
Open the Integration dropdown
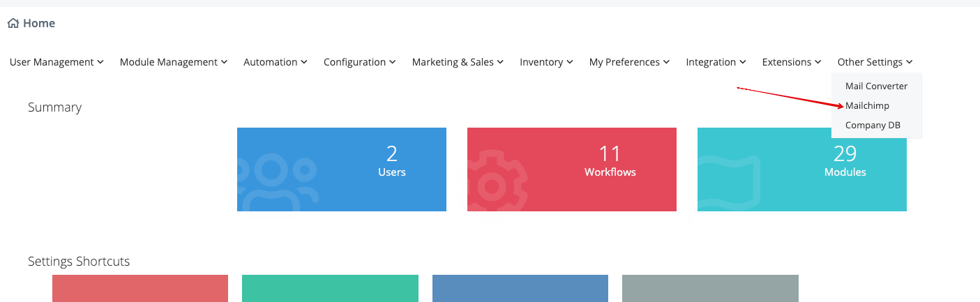coord(716,62)
